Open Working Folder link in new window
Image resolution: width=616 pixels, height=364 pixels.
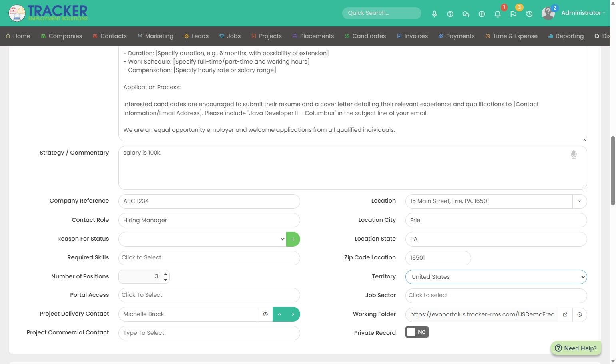point(565,314)
